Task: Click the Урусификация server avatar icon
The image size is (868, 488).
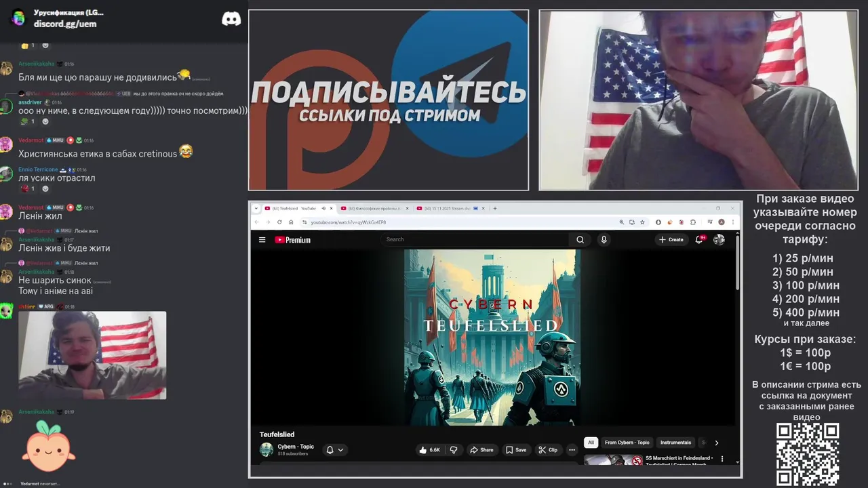Action: [18, 18]
